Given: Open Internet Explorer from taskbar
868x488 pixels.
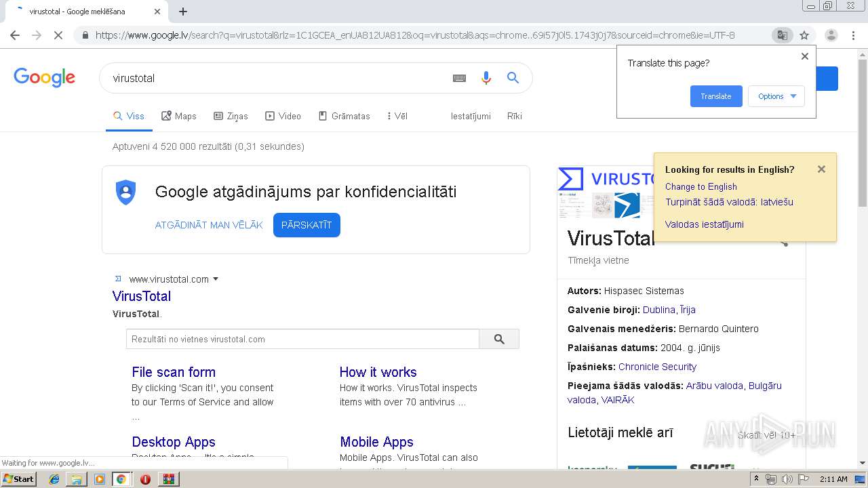Looking at the screenshot, I should 54,479.
